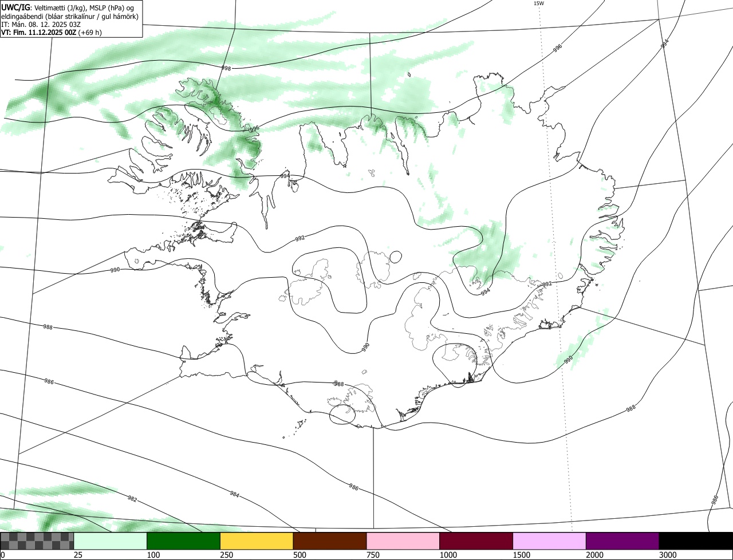733x560 pixels.
Task: Click the legend value '25'
Action: click(77, 555)
